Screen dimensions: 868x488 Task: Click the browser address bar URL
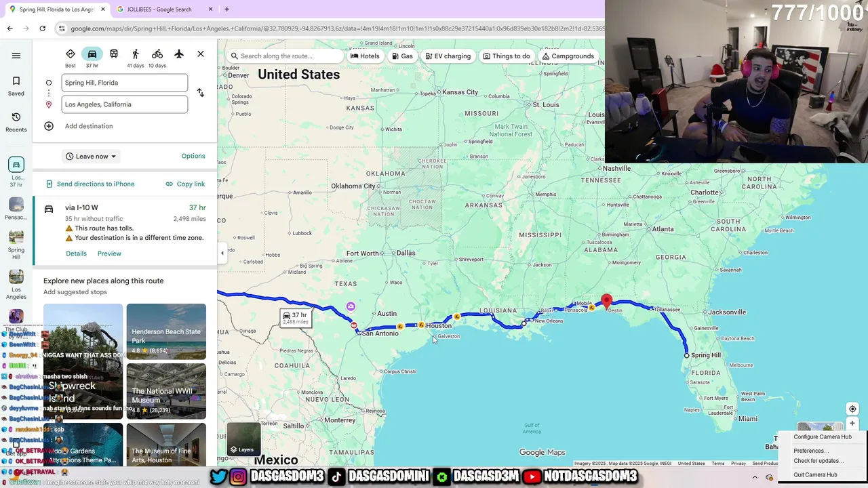(x=336, y=28)
